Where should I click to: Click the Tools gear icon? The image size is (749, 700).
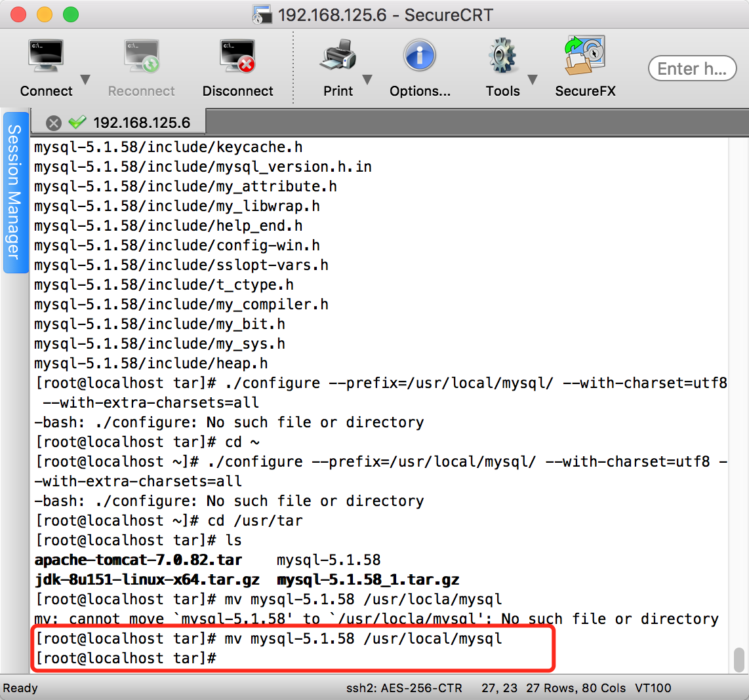click(502, 56)
